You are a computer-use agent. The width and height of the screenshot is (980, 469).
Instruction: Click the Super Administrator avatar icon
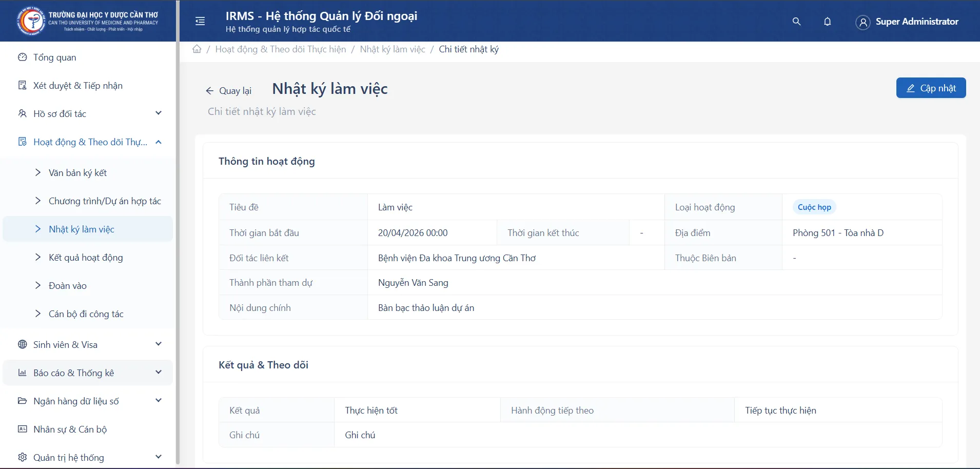click(x=863, y=22)
